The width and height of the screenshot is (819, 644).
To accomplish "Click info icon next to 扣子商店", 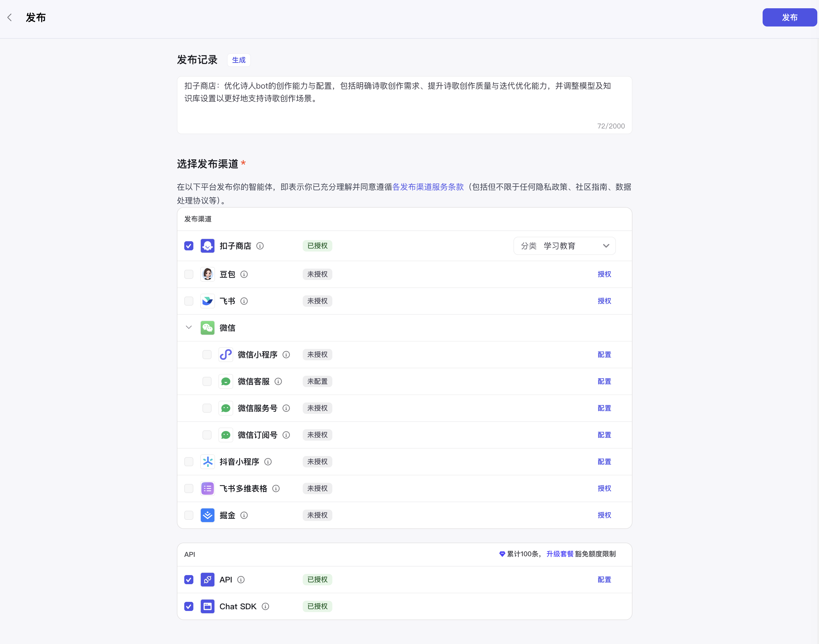I will coord(260,246).
